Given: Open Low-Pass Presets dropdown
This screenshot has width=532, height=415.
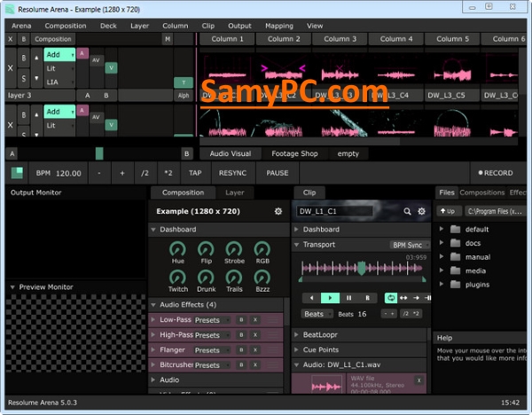Looking at the screenshot, I should pyautogui.click(x=211, y=320).
